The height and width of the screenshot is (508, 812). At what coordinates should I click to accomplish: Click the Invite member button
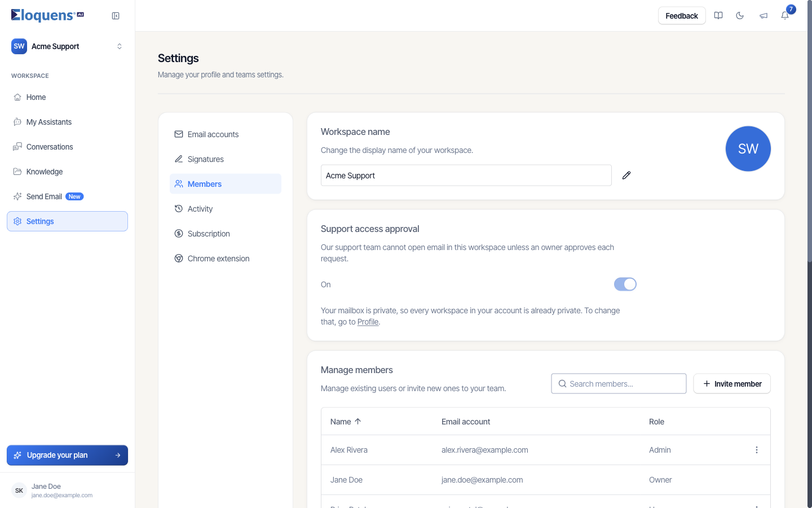click(x=732, y=384)
